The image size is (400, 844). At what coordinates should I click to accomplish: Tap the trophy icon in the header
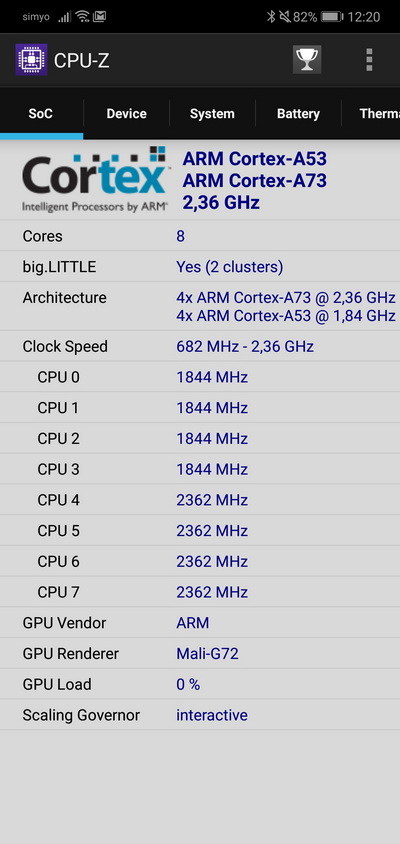[x=307, y=60]
